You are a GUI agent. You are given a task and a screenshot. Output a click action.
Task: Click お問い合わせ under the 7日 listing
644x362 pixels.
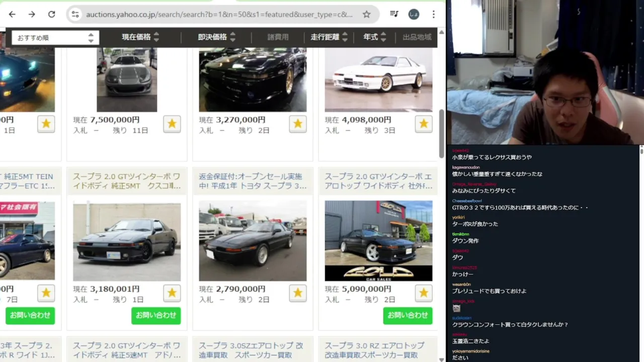[30, 315]
